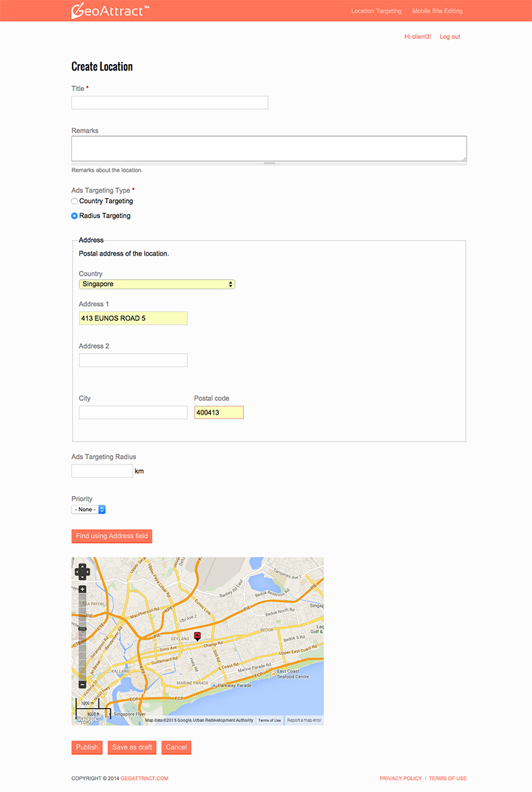Open the Priority dropdown
The height and width of the screenshot is (792, 532).
88,510
